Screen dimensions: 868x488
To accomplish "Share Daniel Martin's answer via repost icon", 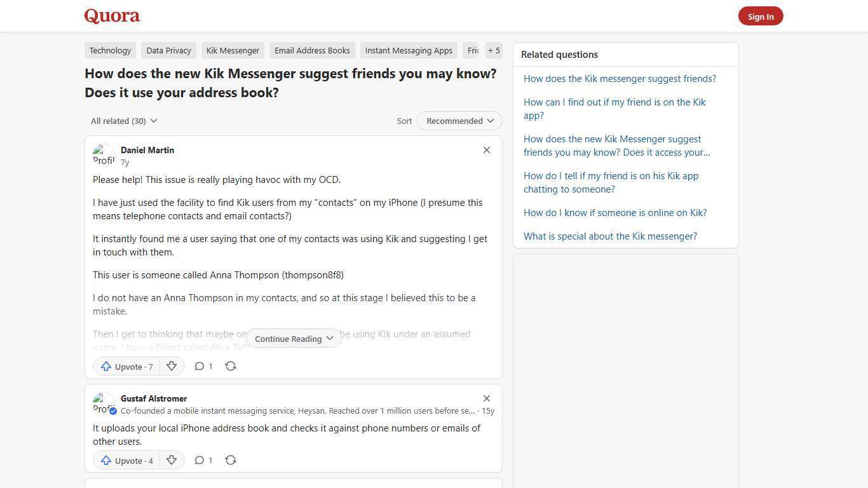I will pos(231,366).
